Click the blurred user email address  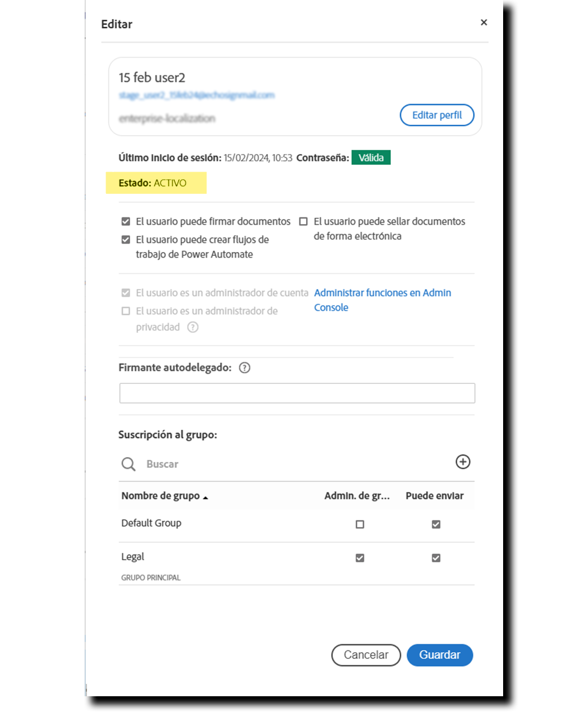197,95
